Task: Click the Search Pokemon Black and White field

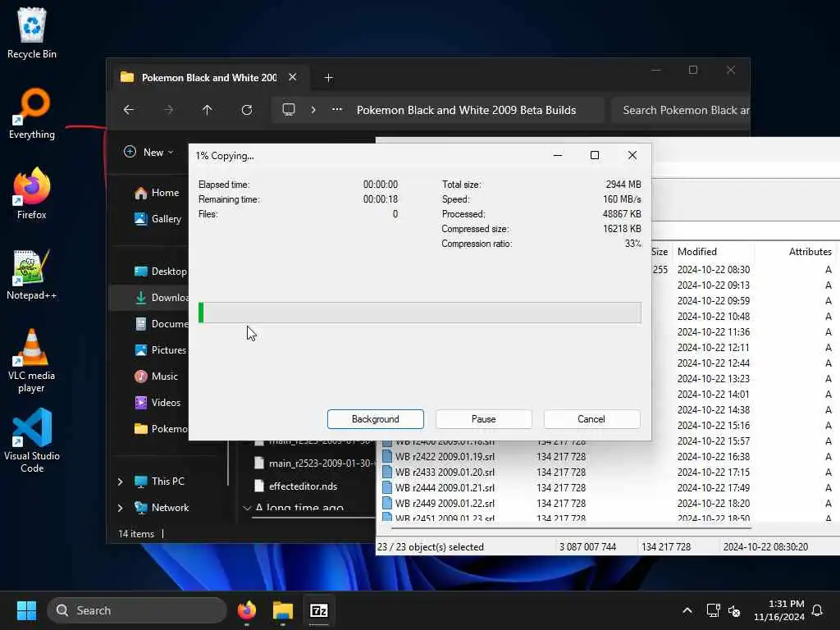Action: 680,110
